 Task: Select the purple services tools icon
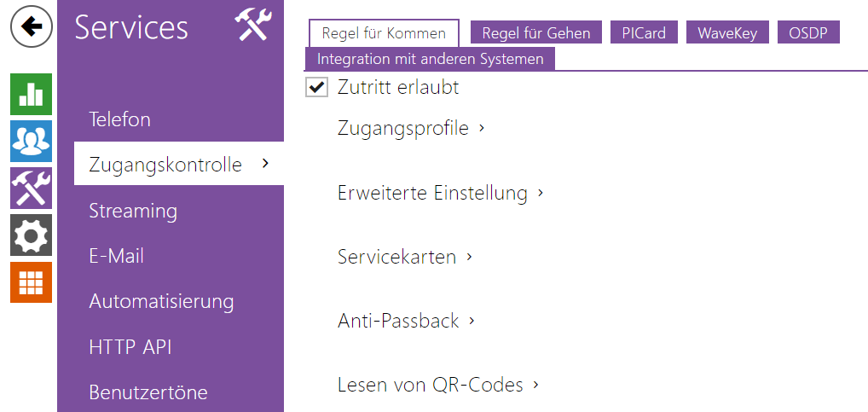[x=32, y=188]
